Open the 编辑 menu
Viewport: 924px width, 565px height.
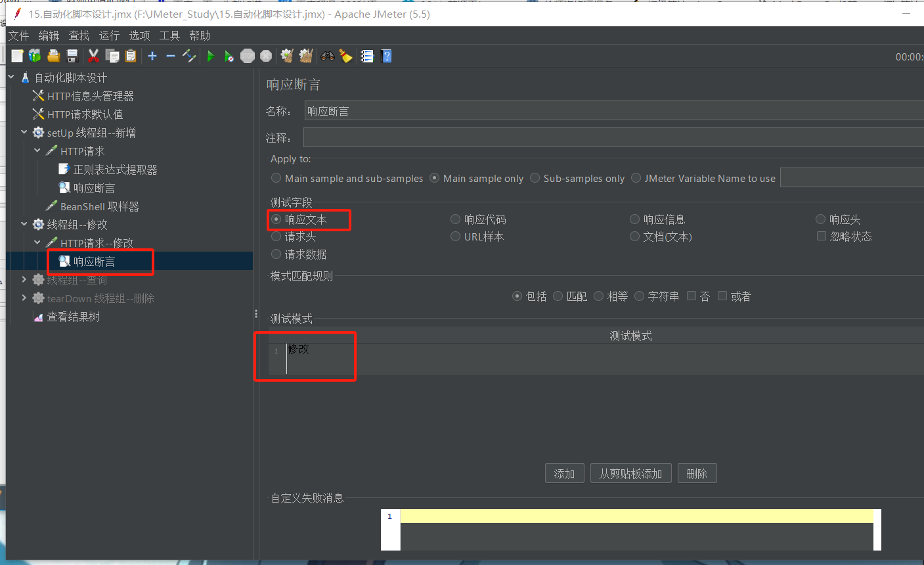coord(49,35)
